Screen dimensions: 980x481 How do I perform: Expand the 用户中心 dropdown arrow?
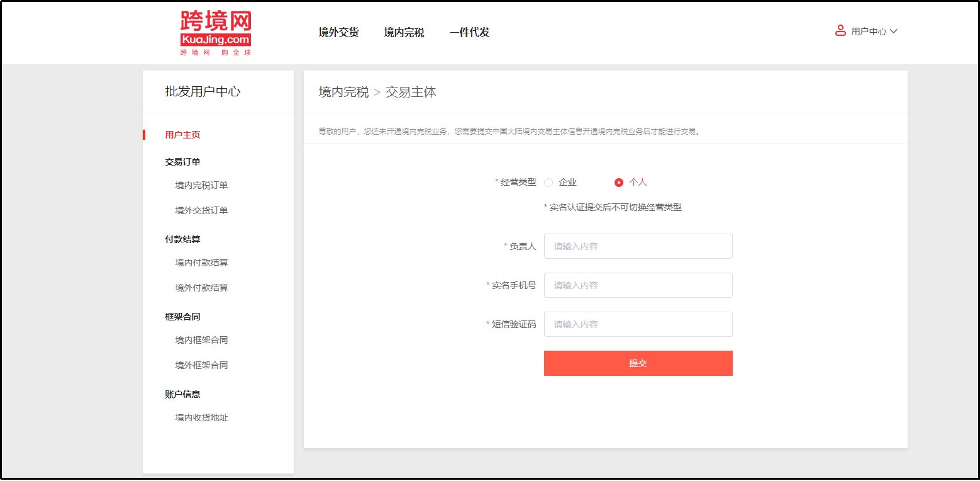point(894,31)
